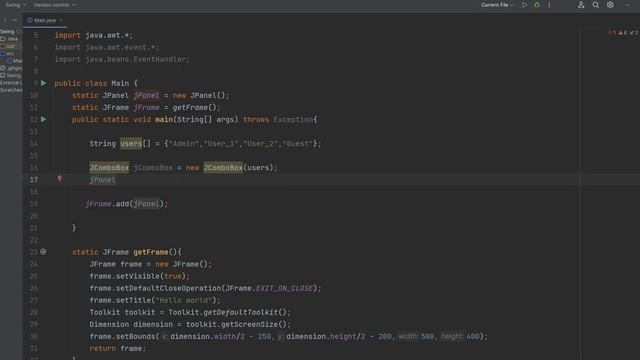This screenshot has height=360, width=640.
Task: Click the error count indicator in editor corner
Action: pyautogui.click(x=611, y=33)
